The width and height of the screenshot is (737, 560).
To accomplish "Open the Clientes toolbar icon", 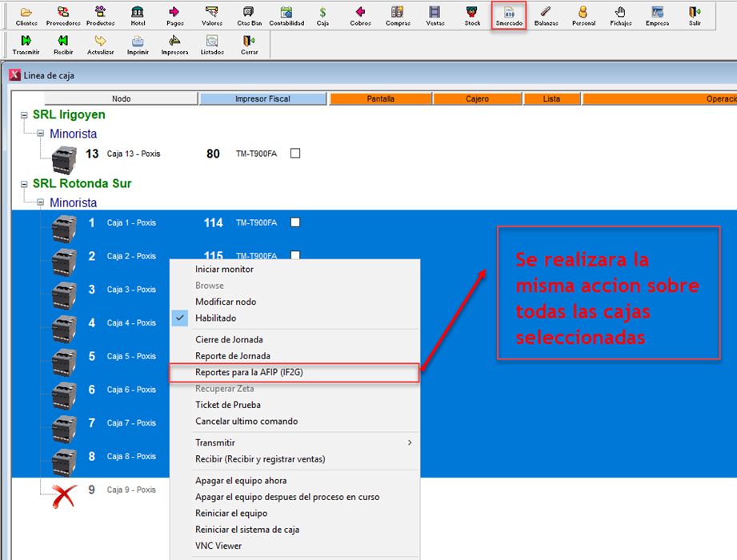I will pyautogui.click(x=26, y=15).
